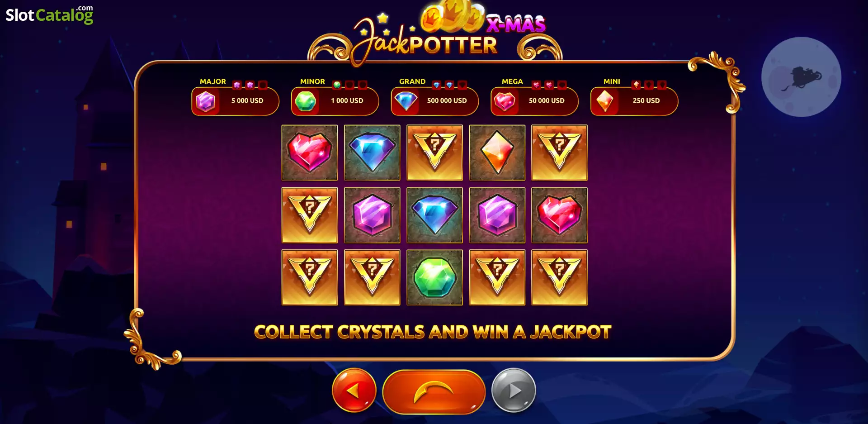868x424 pixels.
Task: Select the Minor 1 000 USD jackpot
Action: (x=335, y=101)
